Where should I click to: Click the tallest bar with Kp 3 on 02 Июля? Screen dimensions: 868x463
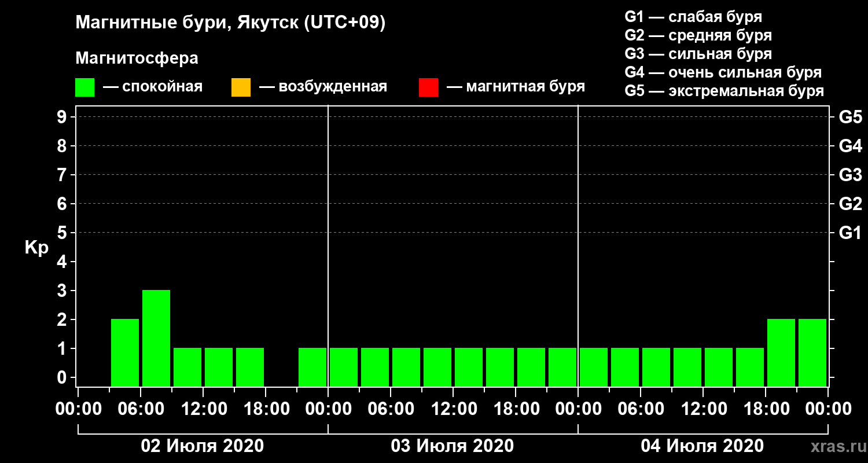click(156, 338)
